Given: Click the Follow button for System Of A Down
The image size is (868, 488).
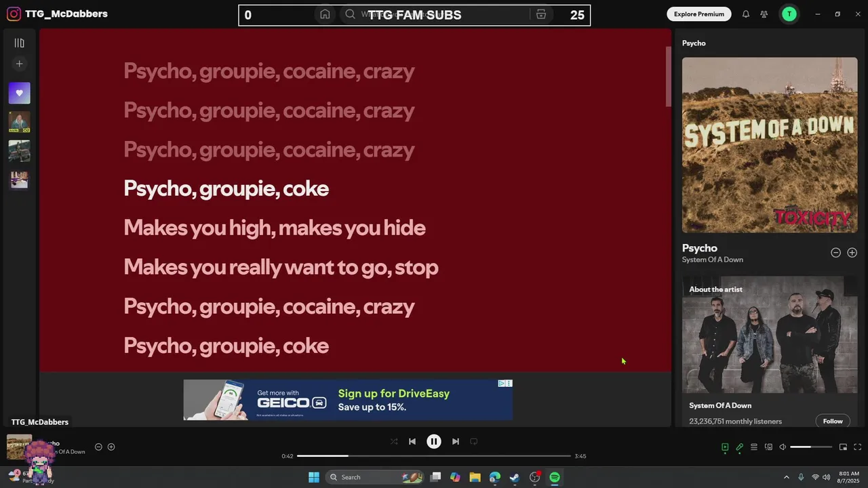Looking at the screenshot, I should coord(833,421).
